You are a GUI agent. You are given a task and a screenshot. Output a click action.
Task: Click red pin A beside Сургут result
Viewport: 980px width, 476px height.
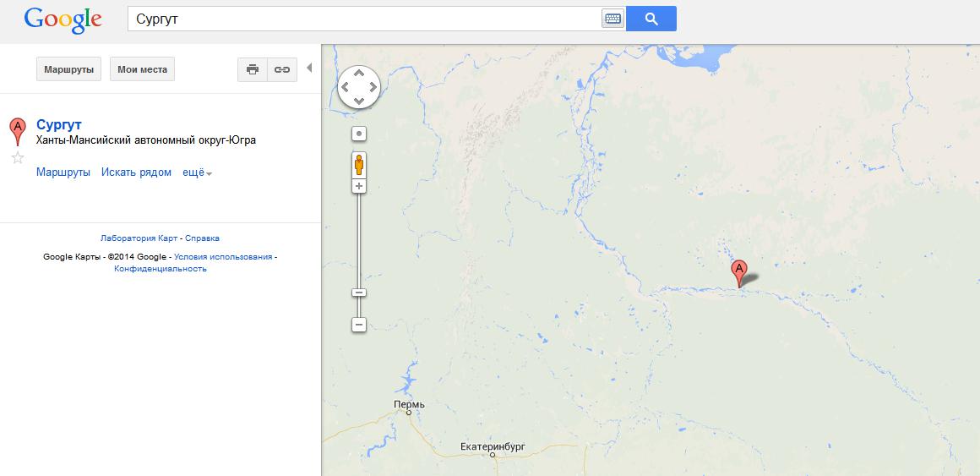coord(18,131)
